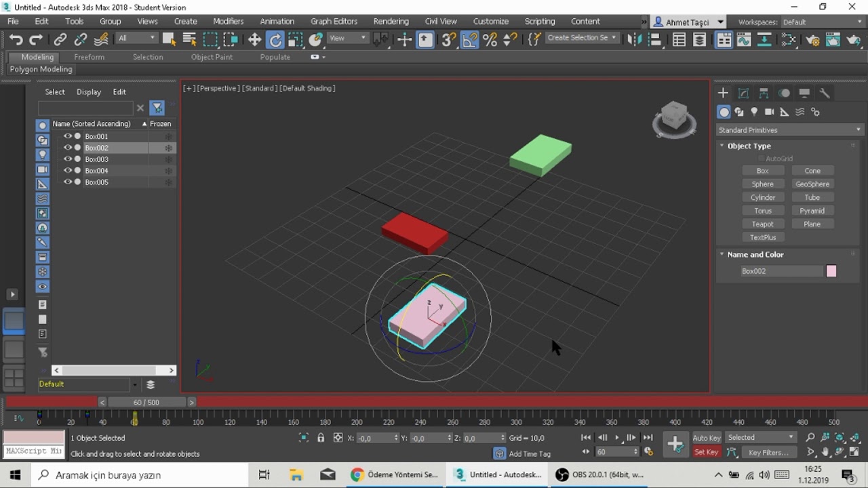Hide Box003 using its eye icon

(68, 159)
